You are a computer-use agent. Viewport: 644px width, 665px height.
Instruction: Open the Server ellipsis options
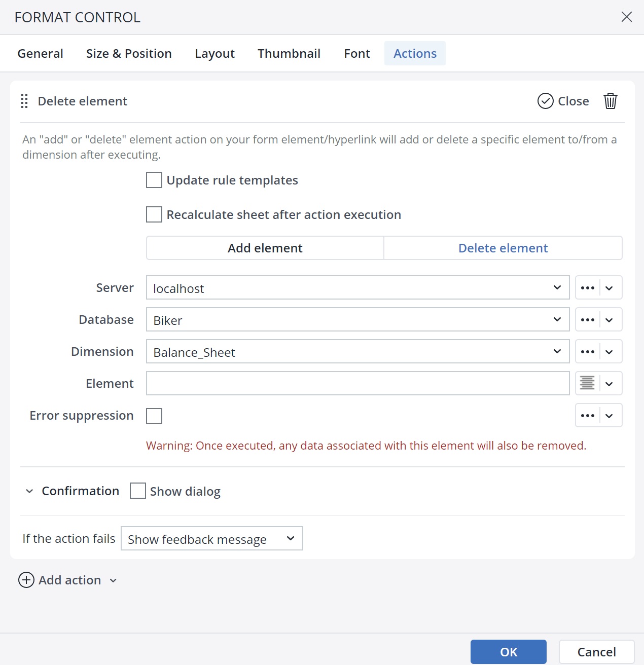[587, 287]
